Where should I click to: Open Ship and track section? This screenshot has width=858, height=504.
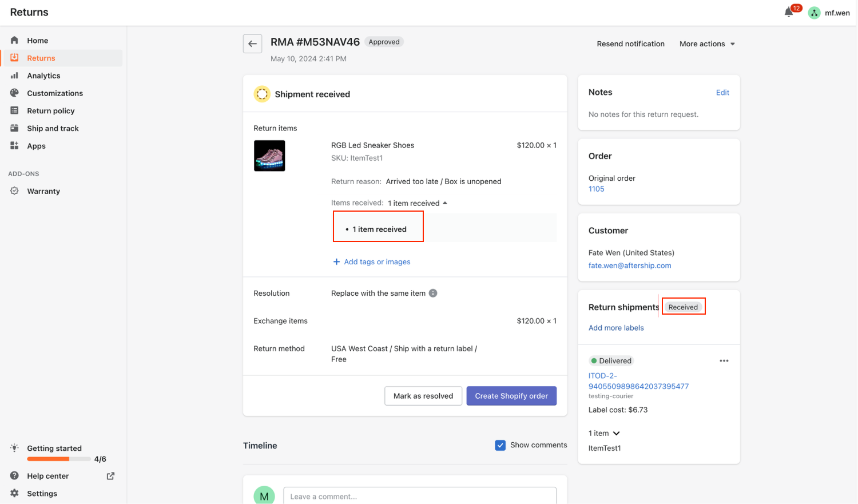point(53,129)
